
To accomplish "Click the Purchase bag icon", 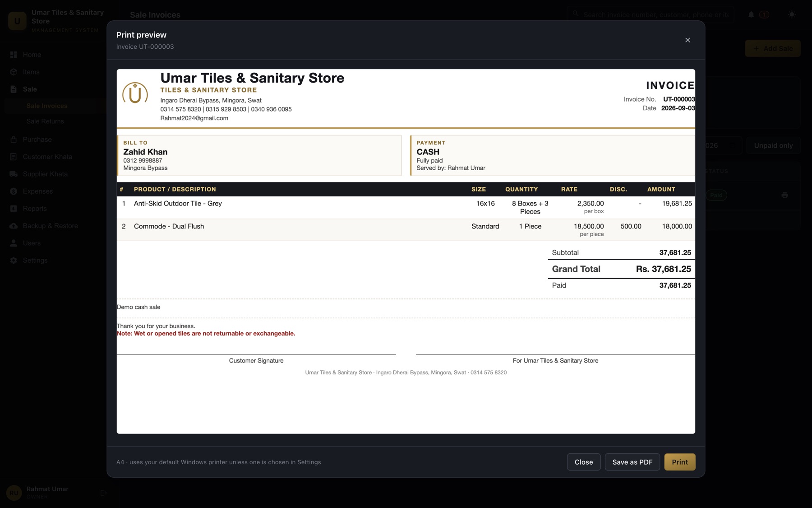I will pos(14,140).
